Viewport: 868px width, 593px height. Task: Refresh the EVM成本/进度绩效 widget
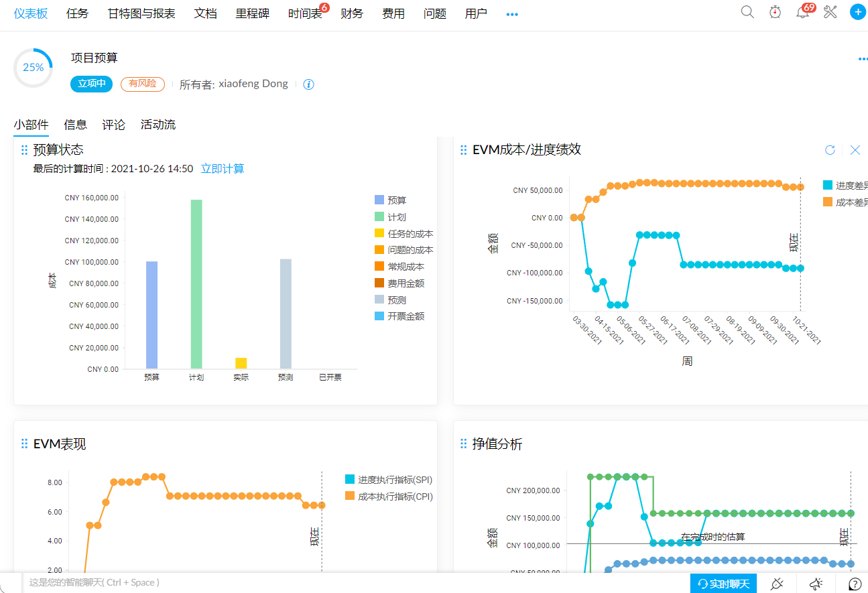click(x=830, y=150)
